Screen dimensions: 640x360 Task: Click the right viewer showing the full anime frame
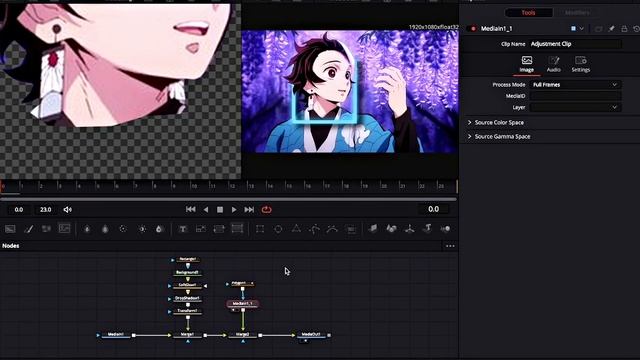[x=350, y=91]
